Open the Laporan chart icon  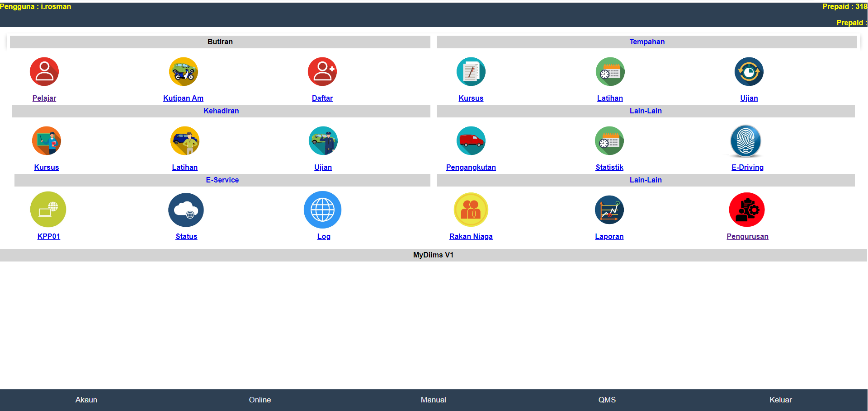(609, 210)
